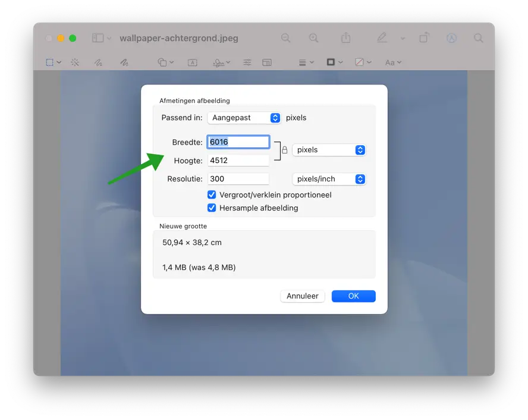Open the markup pencil dropdown chevron
Screen dimensions: 528x420
403,39
